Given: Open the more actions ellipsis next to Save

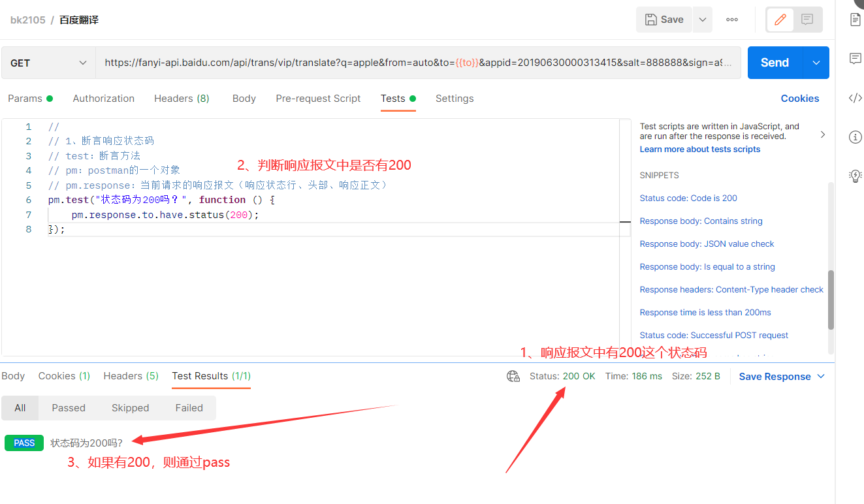Looking at the screenshot, I should (x=731, y=20).
